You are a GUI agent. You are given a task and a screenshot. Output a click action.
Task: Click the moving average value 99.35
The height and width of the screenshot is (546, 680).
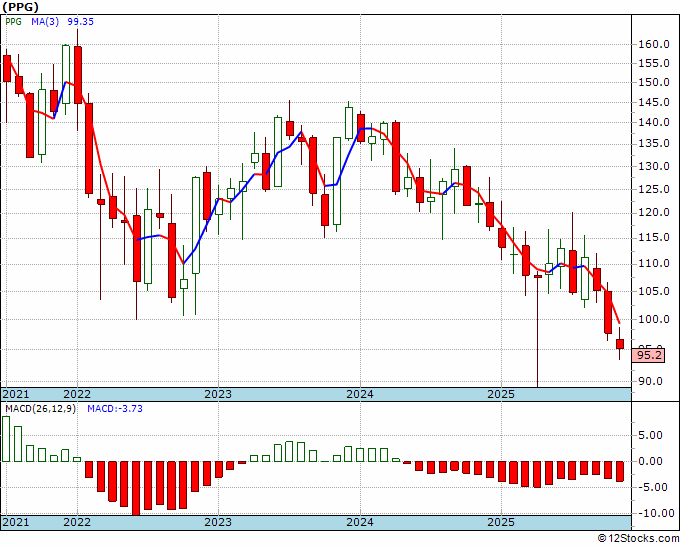pos(80,22)
